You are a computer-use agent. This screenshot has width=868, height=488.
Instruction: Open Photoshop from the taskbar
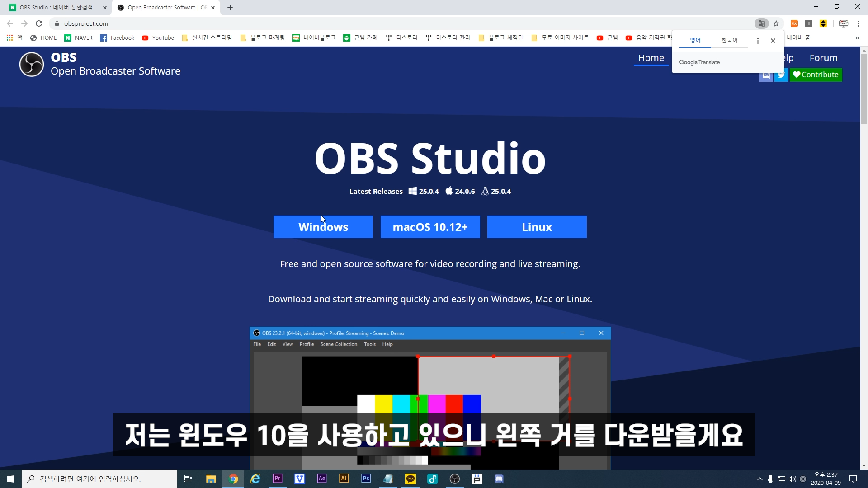[x=366, y=479]
